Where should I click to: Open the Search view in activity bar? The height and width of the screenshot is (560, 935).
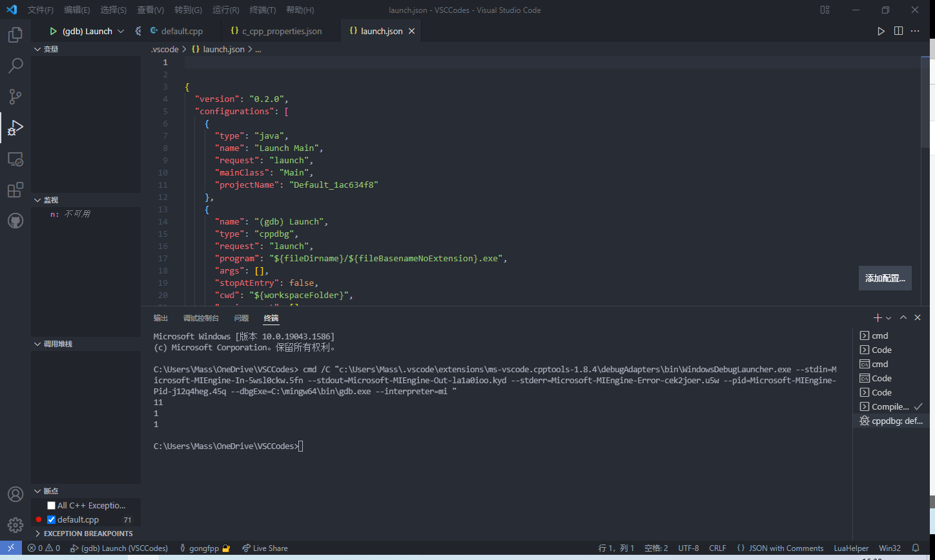15,65
